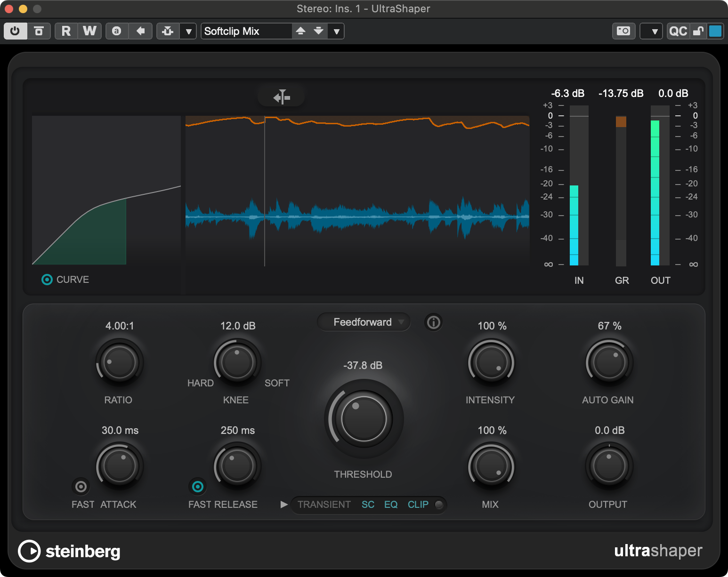Open the Softclip Mix preset menu arrow
This screenshot has height=577, width=728.
[x=337, y=31]
